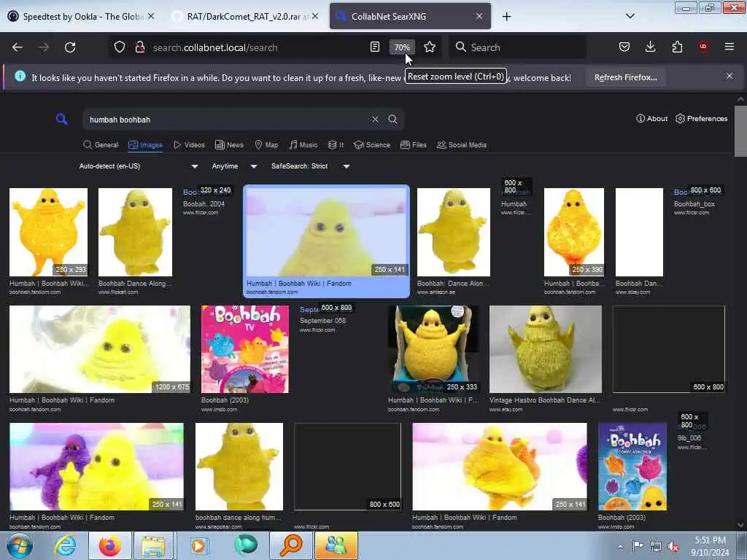This screenshot has height=560, width=747.
Task: Open Windows Explorer folder from taskbar
Action: click(153, 545)
